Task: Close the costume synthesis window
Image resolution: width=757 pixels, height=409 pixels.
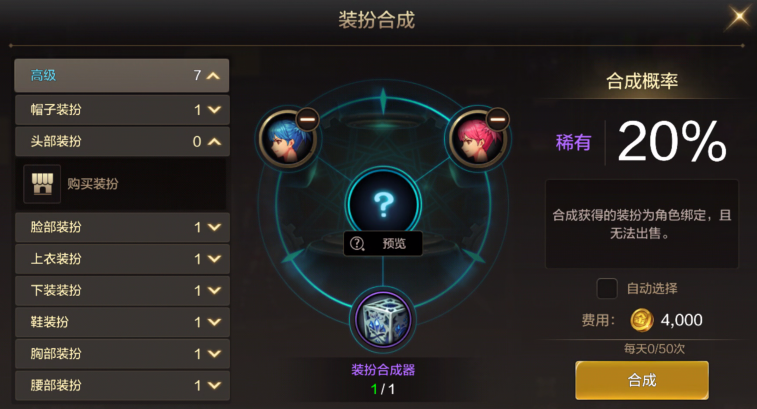Action: (x=739, y=18)
